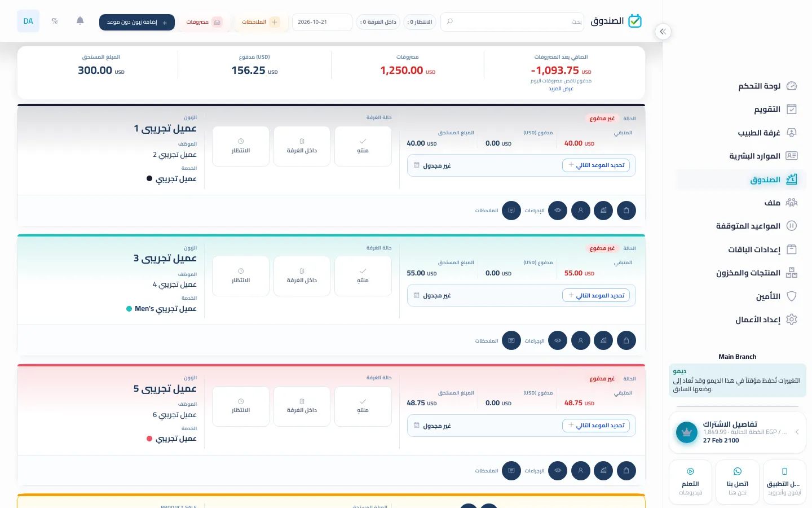Open إعدادات الباقات in the sidebar
812x508 pixels.
point(741,249)
